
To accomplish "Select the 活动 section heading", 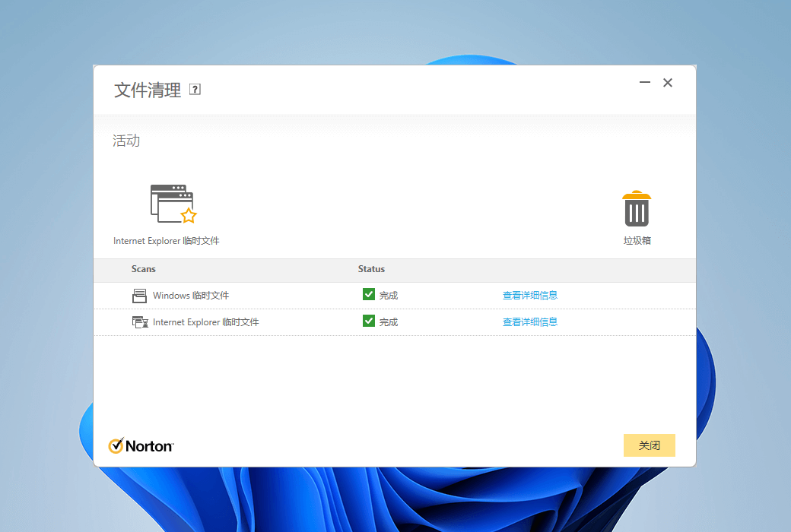I will pyautogui.click(x=126, y=141).
